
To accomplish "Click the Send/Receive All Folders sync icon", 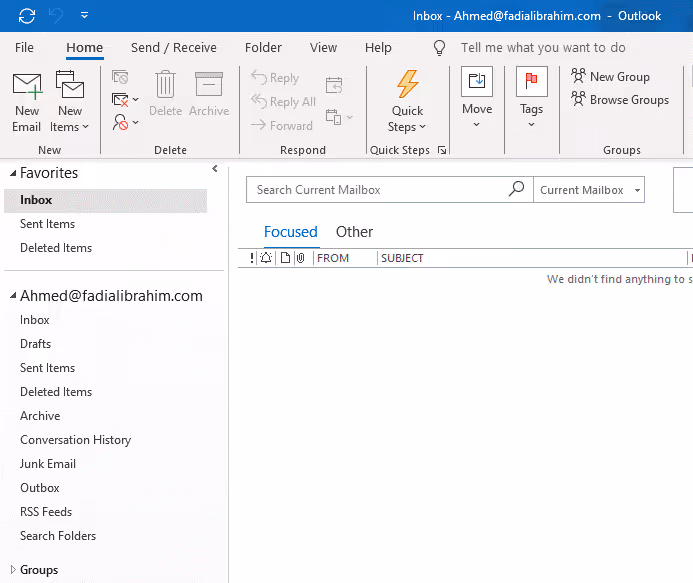I will [27, 16].
